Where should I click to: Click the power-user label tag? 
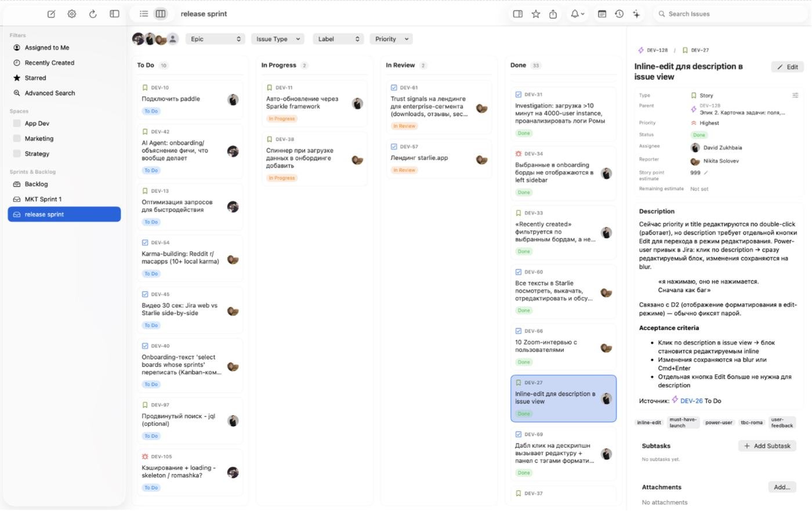[719, 423]
